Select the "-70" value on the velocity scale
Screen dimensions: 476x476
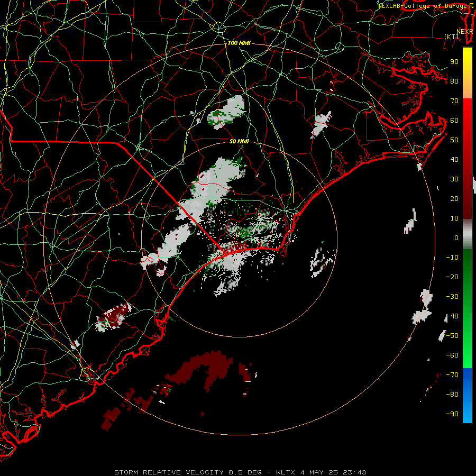[452, 375]
